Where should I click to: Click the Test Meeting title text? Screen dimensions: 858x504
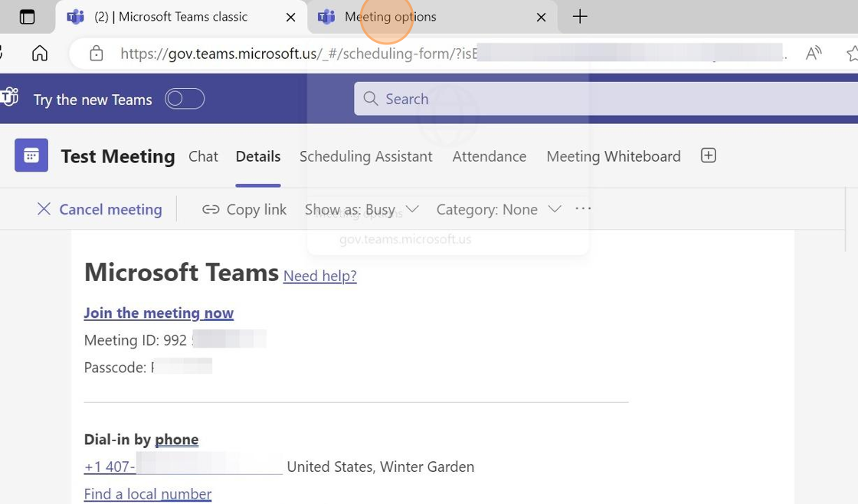(118, 156)
